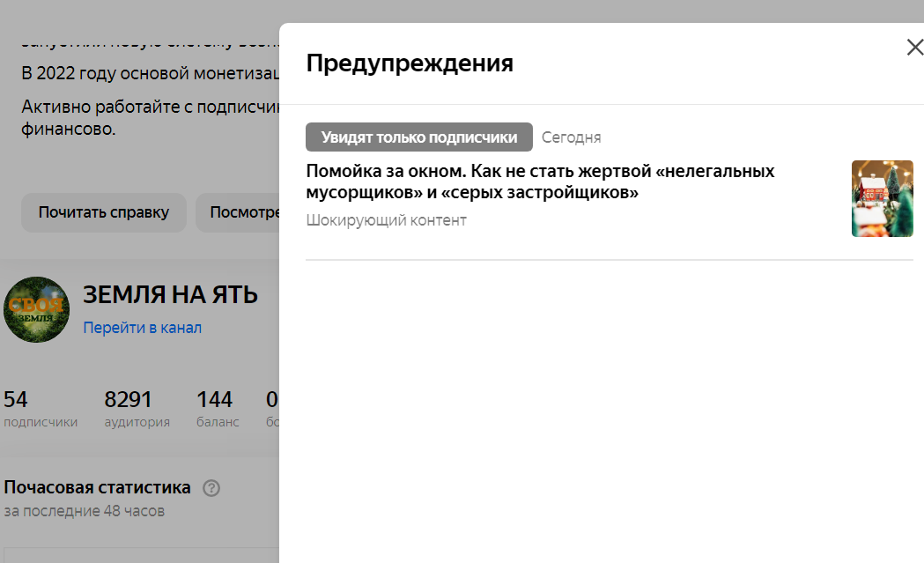
Task: Click the «Активно работайте с подписчиками» text block
Action: [132, 118]
